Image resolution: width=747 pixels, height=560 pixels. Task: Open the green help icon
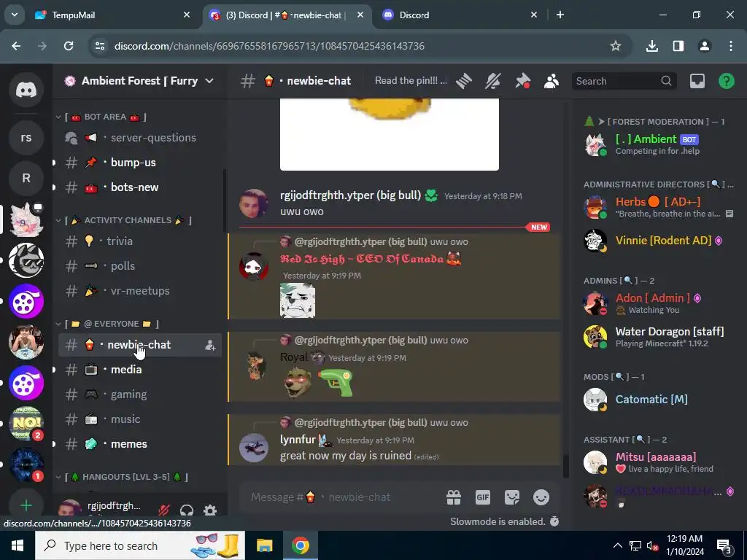[x=726, y=81]
